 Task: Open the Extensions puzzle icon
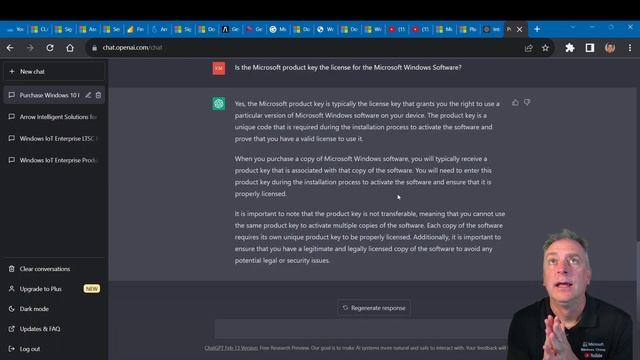pyautogui.click(x=570, y=48)
